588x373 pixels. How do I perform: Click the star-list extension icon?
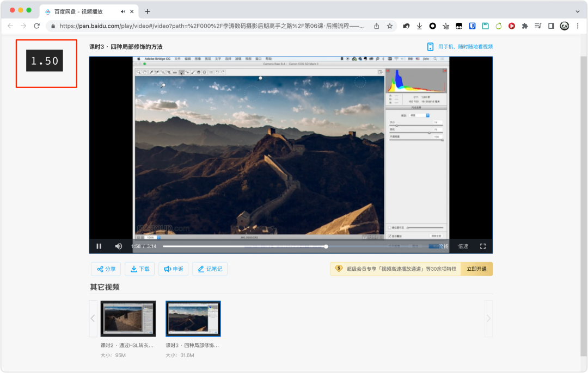pyautogui.click(x=445, y=26)
